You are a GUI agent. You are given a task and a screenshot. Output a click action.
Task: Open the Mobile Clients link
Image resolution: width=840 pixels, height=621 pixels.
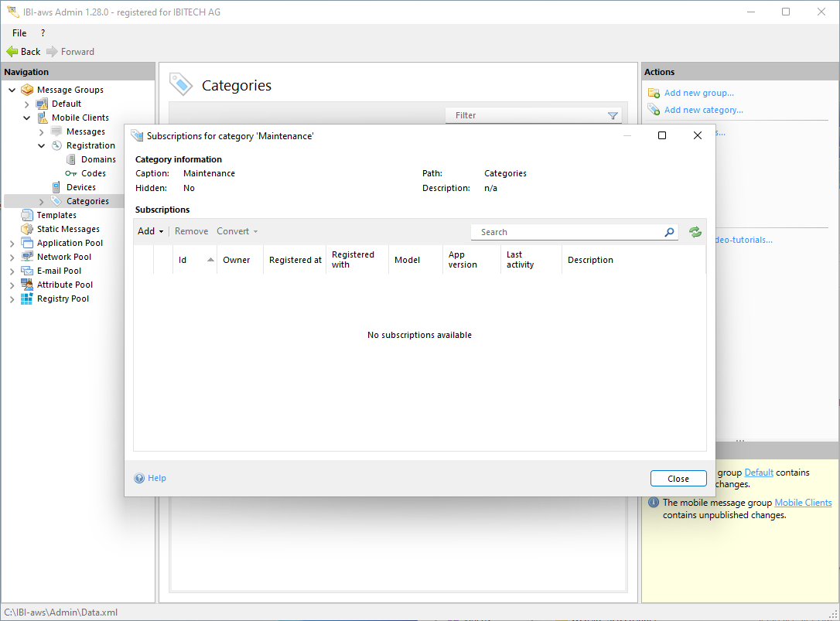803,503
